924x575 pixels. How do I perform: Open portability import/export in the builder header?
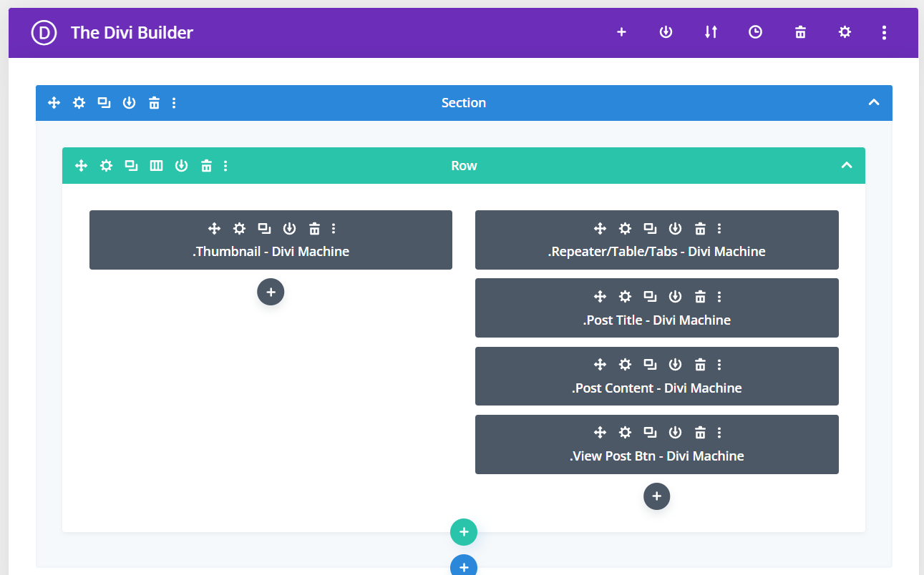(711, 32)
